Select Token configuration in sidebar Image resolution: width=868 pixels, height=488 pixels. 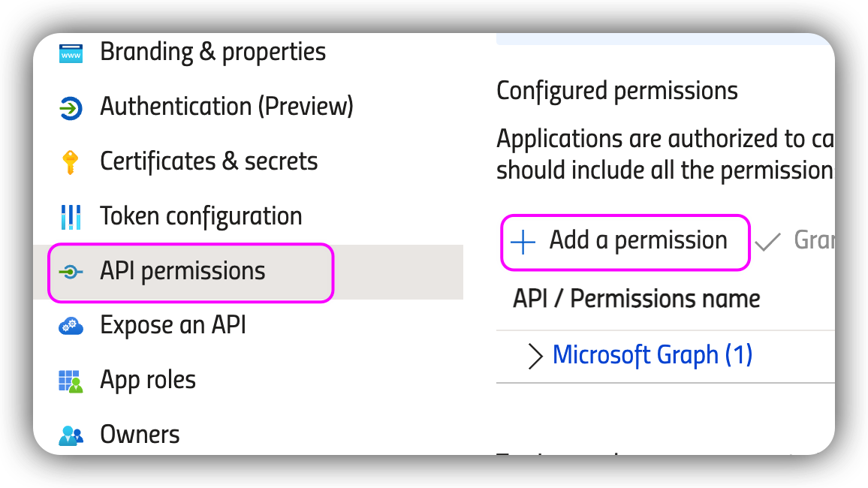coord(200,216)
